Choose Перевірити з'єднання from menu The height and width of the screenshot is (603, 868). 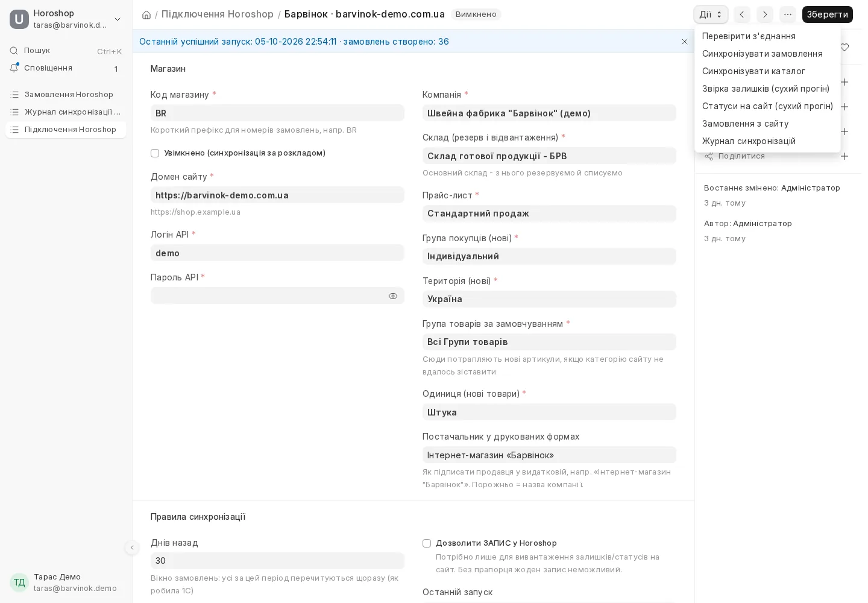click(767, 36)
